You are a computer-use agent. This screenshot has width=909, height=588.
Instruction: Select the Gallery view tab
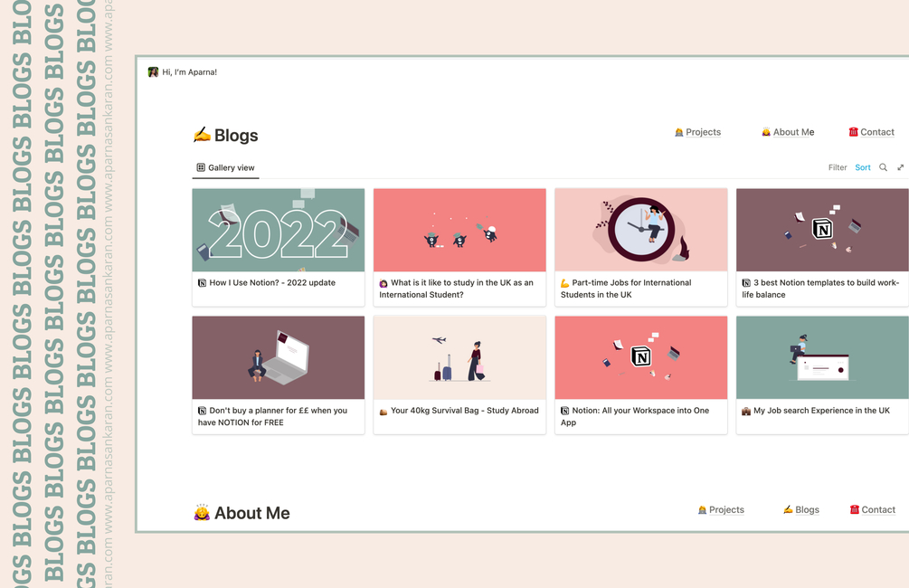[225, 167]
